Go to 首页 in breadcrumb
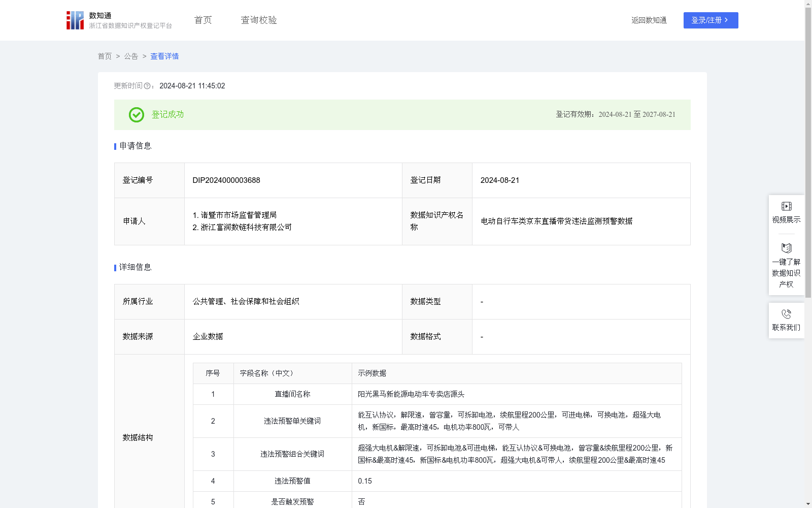Screen dimensions: 812x508 105,56
